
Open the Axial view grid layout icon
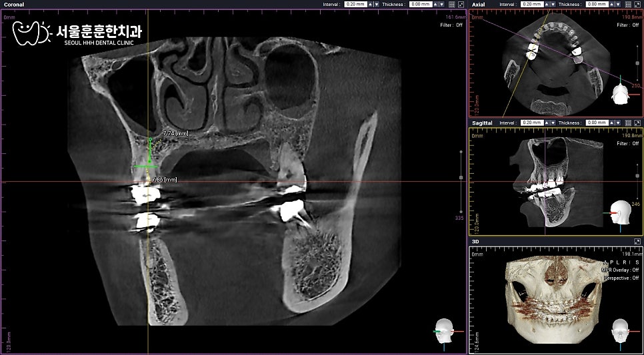tap(629, 5)
